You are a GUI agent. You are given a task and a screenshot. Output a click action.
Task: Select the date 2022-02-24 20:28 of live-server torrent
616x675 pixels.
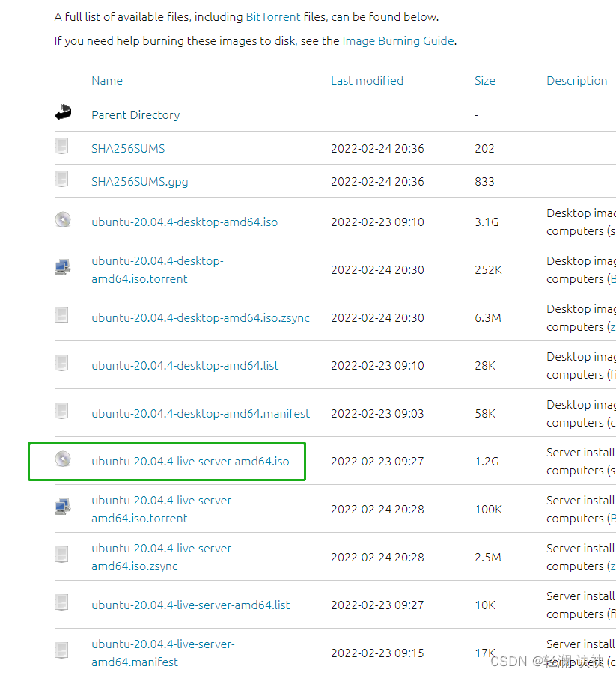[x=377, y=510]
